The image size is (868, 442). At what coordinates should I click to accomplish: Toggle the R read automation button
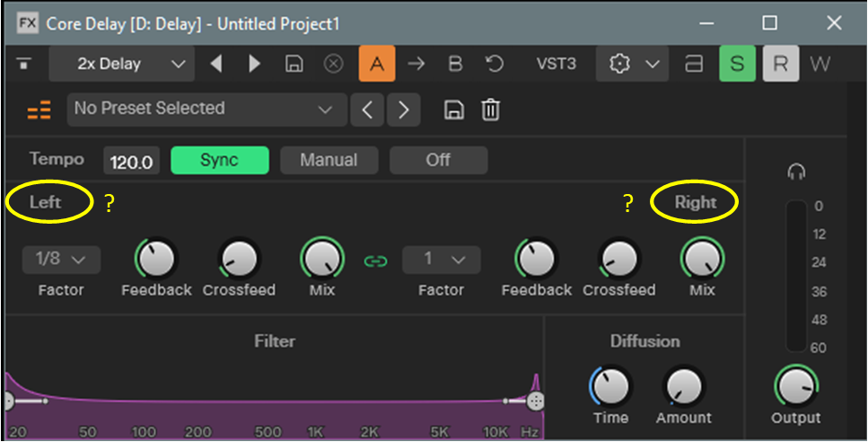pyautogui.click(x=780, y=64)
